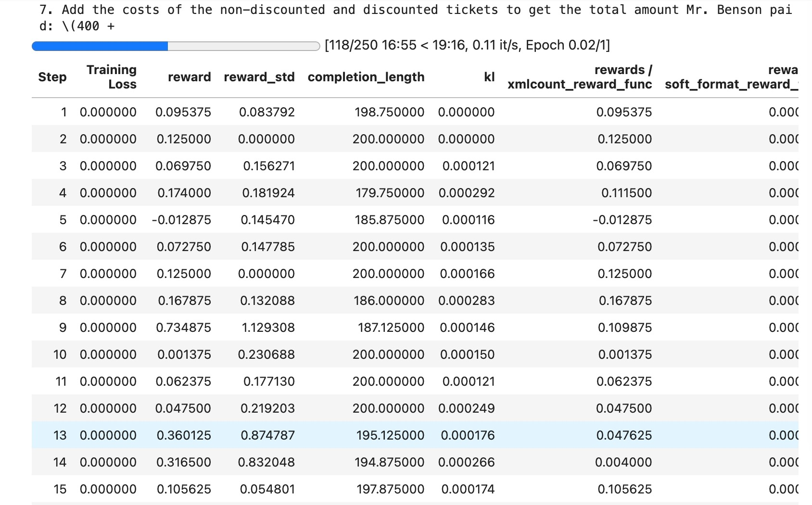
Task: Select kl value 0.000174
Action: tap(468, 489)
